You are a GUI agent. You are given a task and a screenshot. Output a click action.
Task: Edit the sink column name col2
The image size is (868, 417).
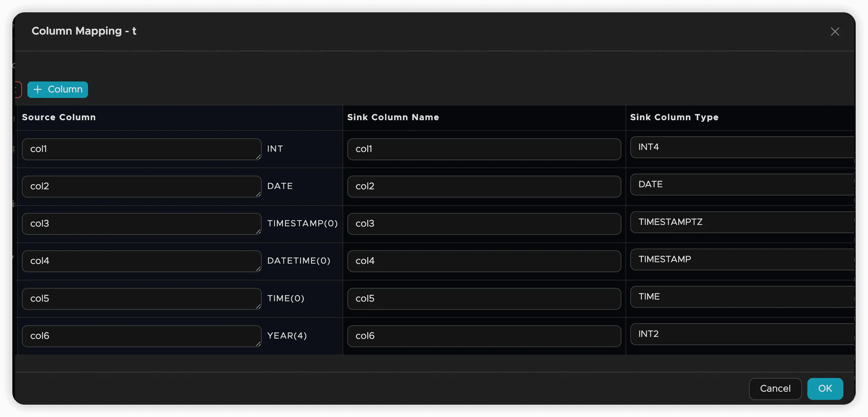point(484,187)
